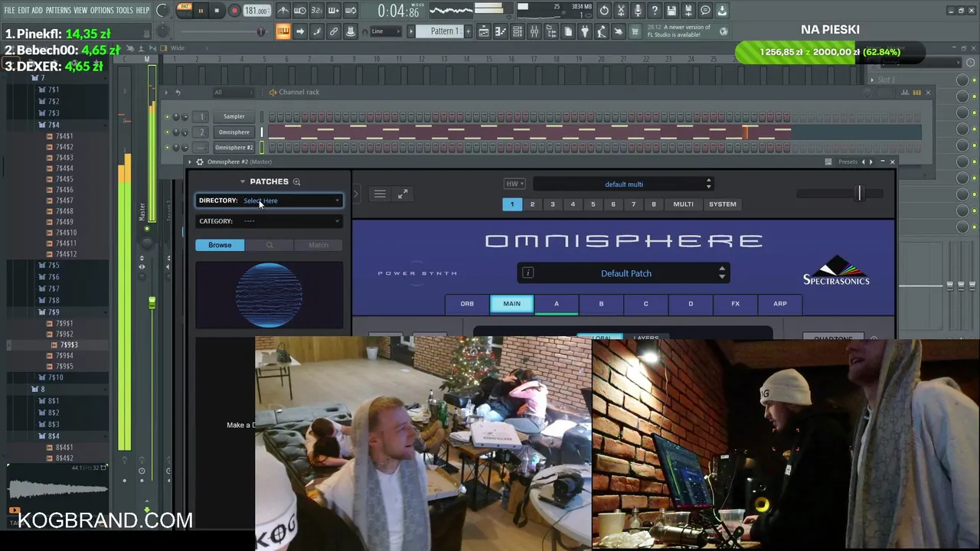Open the piano roll view icon
Image resolution: width=980 pixels, height=551 pixels.
coord(501,31)
